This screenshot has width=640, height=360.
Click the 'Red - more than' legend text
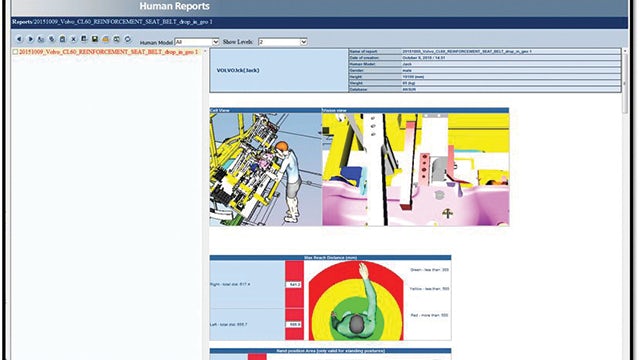[x=429, y=316]
